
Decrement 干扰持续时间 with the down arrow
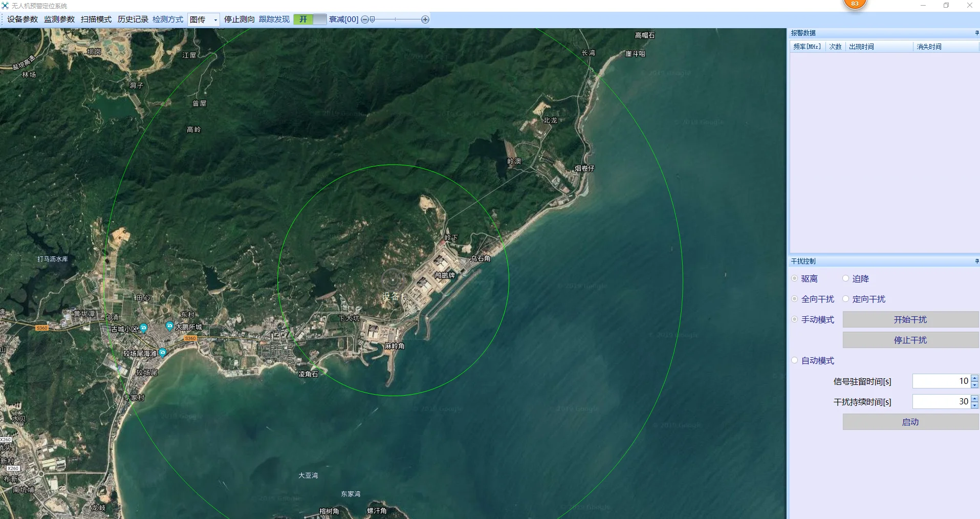tap(974, 405)
